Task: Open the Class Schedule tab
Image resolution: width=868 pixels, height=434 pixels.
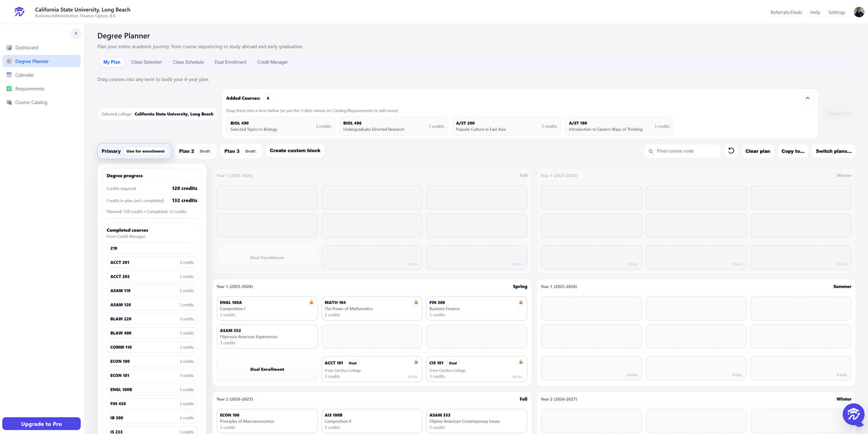Action: click(x=188, y=62)
